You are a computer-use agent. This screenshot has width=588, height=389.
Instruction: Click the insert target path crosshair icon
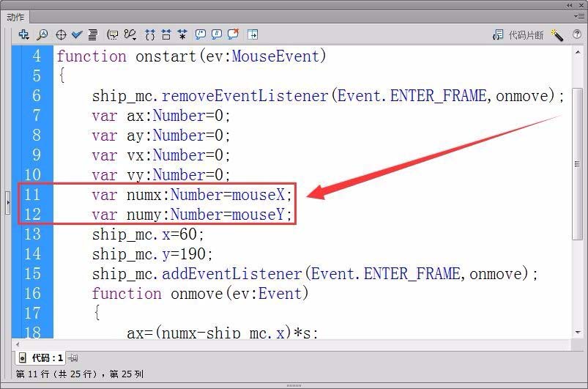pos(61,35)
